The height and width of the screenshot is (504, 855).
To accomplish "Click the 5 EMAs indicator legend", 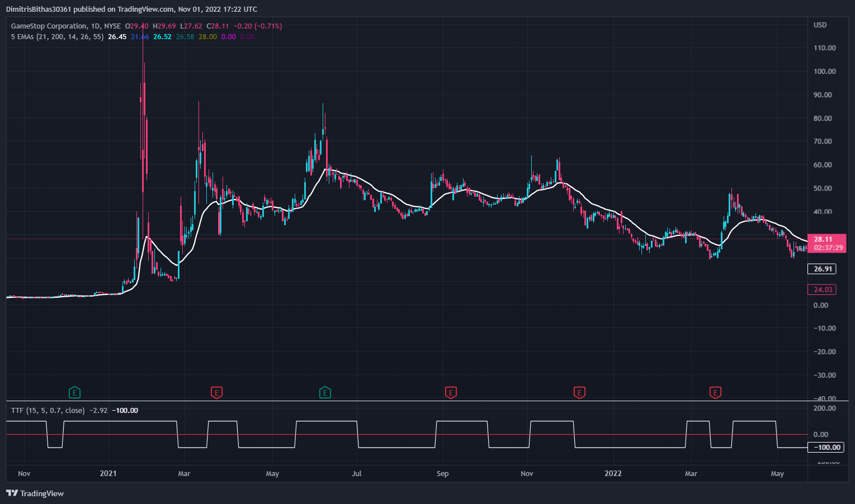I will [57, 37].
